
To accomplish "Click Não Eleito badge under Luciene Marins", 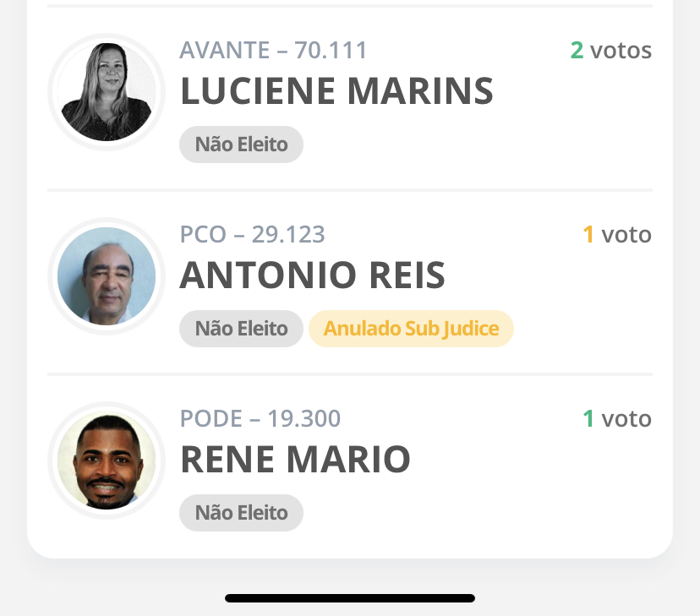I will pyautogui.click(x=241, y=144).
